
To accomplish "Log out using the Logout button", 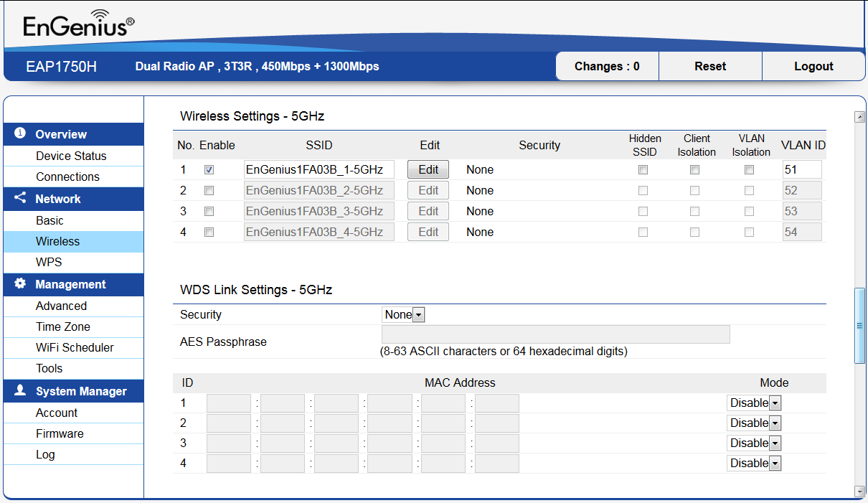I will tap(813, 66).
